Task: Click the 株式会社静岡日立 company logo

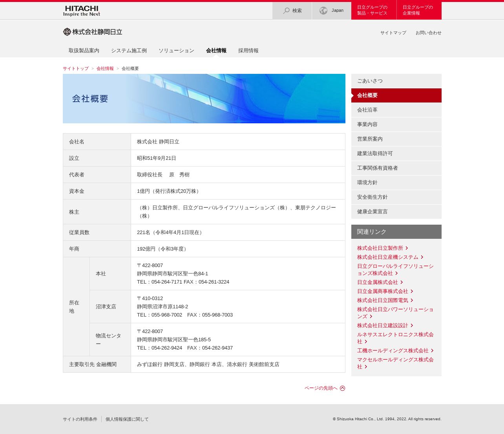Action: coord(93,32)
